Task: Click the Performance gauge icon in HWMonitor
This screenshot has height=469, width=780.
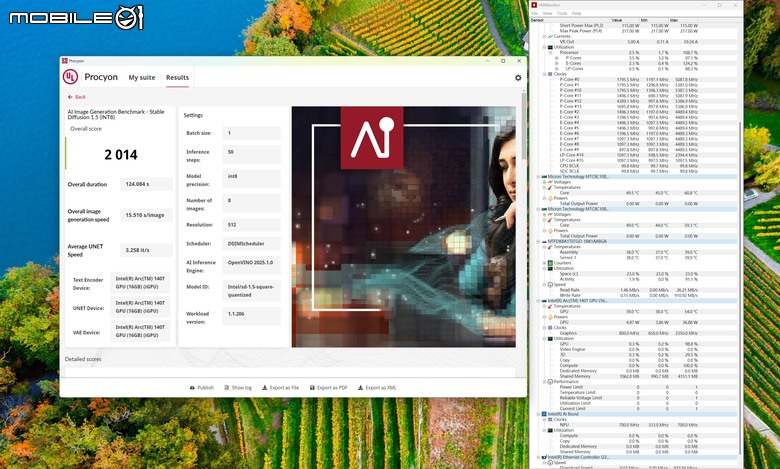Action: [x=550, y=381]
